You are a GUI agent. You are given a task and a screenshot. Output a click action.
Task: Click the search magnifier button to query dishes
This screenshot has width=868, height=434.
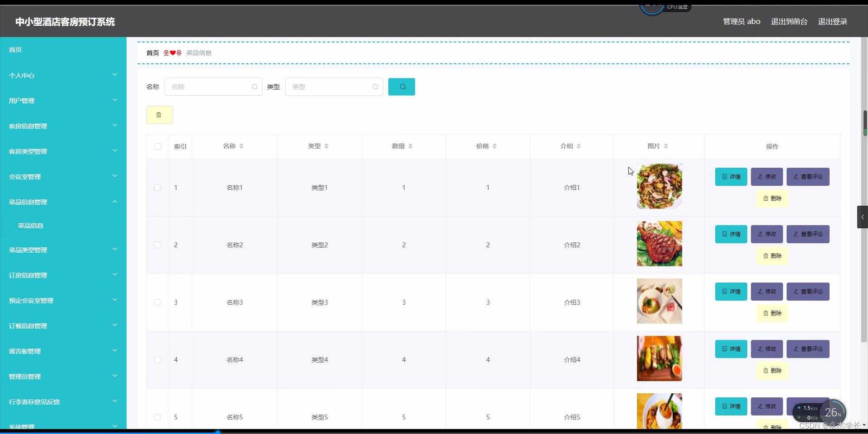(x=401, y=86)
